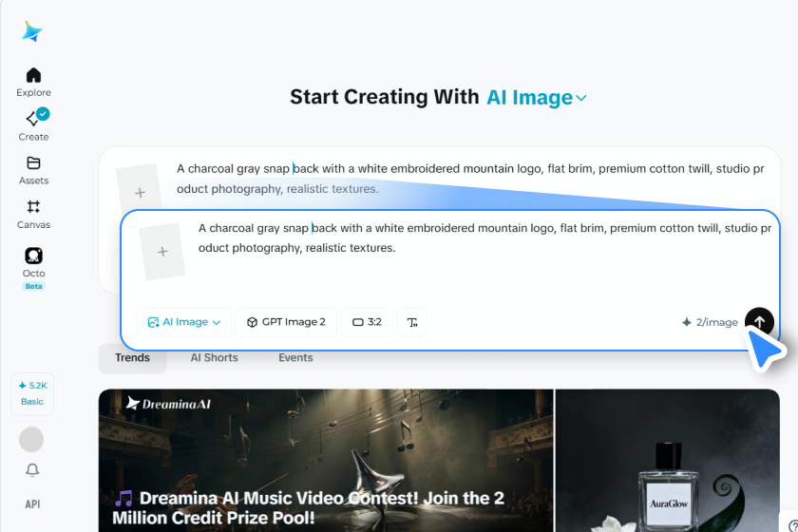Switch to the Trends tab
Viewport: 798px width, 532px height.
click(x=132, y=358)
